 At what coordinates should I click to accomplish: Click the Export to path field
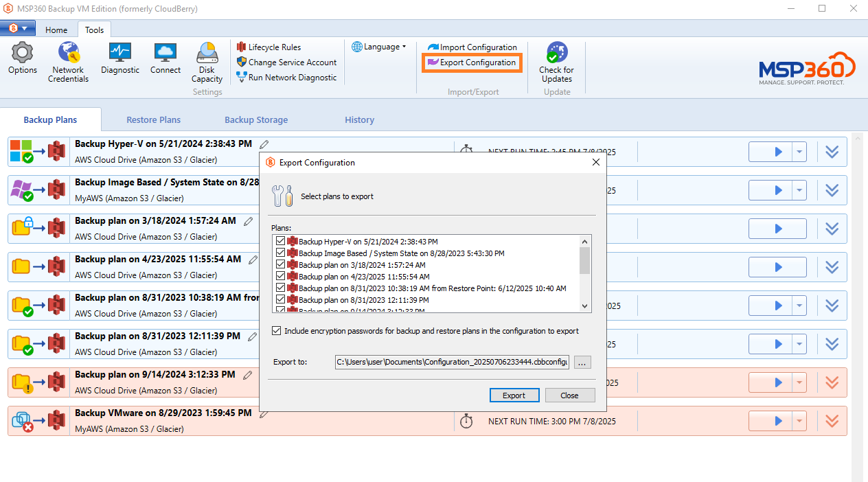(x=452, y=362)
